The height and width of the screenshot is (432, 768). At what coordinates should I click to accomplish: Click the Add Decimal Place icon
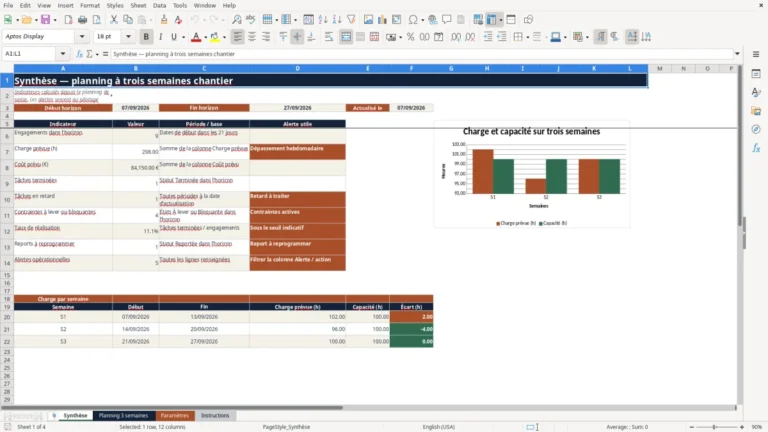[456, 37]
